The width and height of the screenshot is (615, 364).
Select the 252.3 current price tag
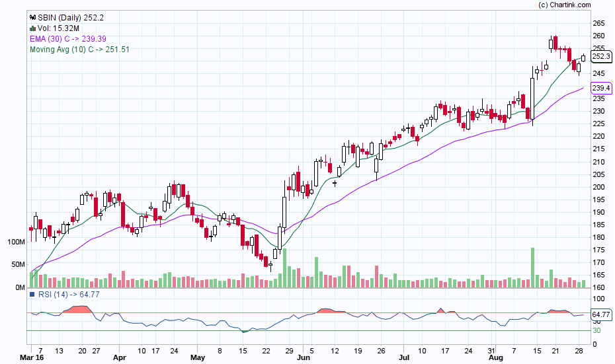point(600,57)
